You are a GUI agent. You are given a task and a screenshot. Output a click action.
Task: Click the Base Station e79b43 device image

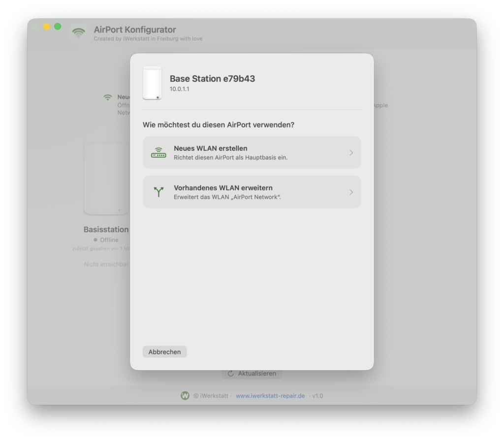click(152, 83)
